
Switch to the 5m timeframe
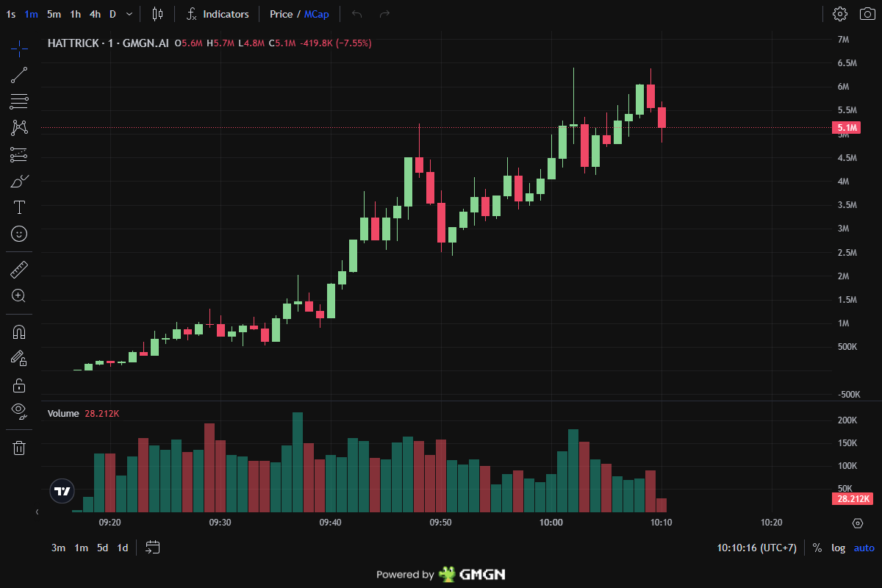pyautogui.click(x=54, y=14)
